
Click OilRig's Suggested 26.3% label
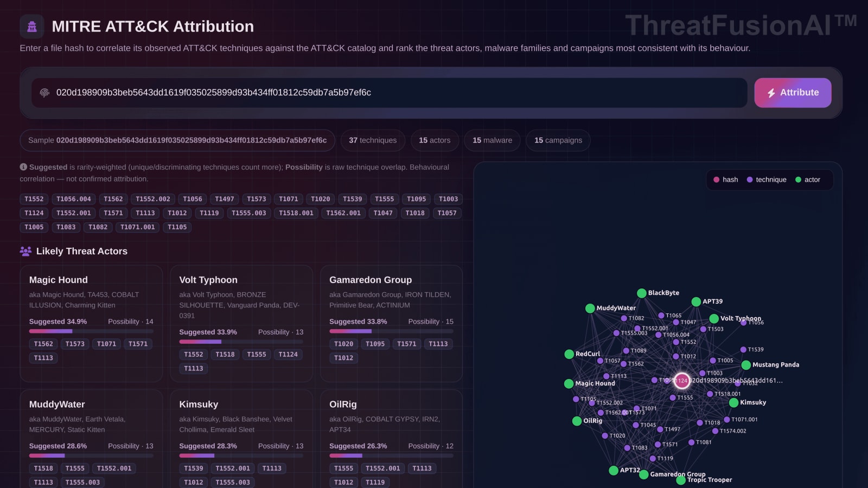pyautogui.click(x=358, y=446)
